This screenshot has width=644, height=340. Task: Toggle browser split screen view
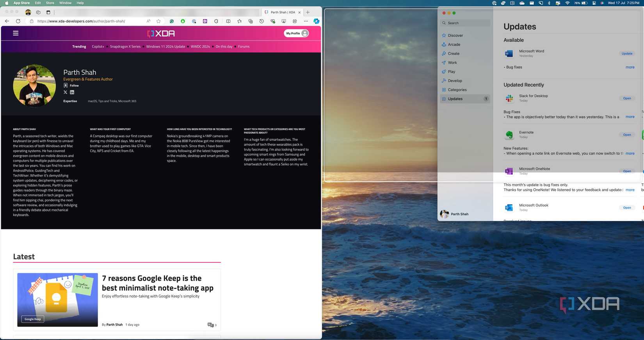pos(228,21)
